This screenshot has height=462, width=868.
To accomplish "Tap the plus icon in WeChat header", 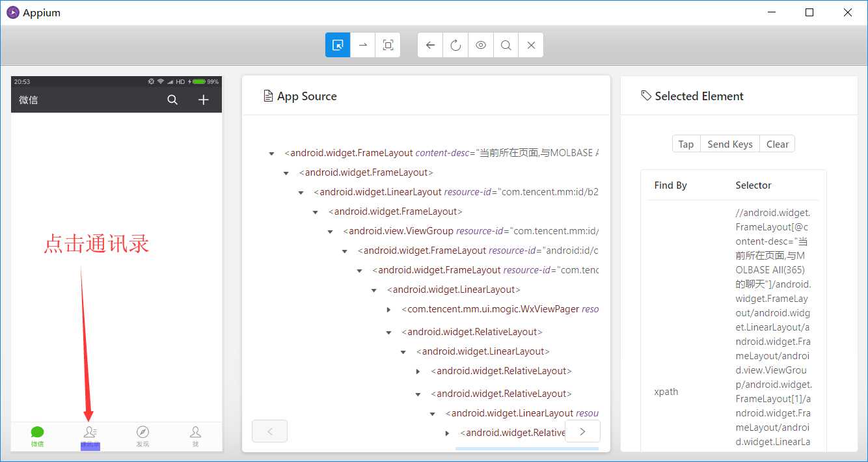I will click(204, 100).
